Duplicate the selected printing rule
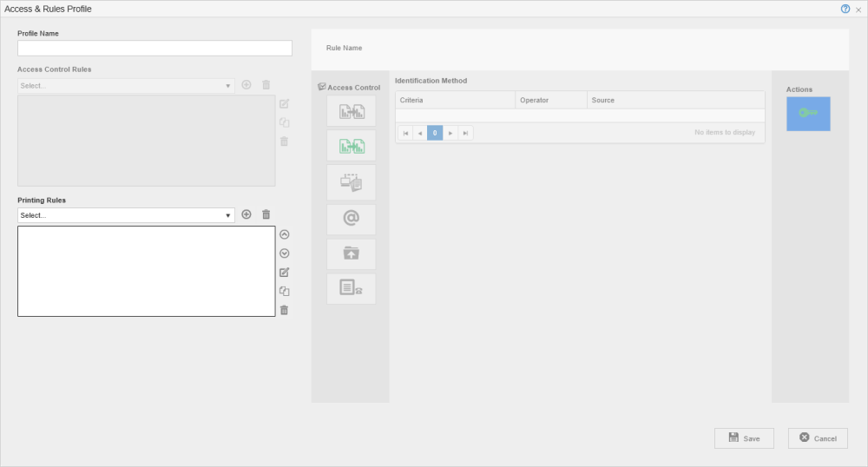 point(284,291)
